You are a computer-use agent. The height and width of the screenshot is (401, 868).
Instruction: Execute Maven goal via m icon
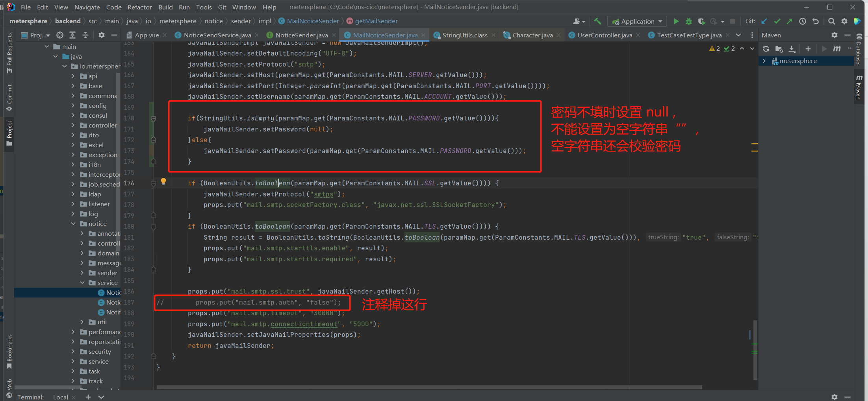pyautogui.click(x=837, y=49)
